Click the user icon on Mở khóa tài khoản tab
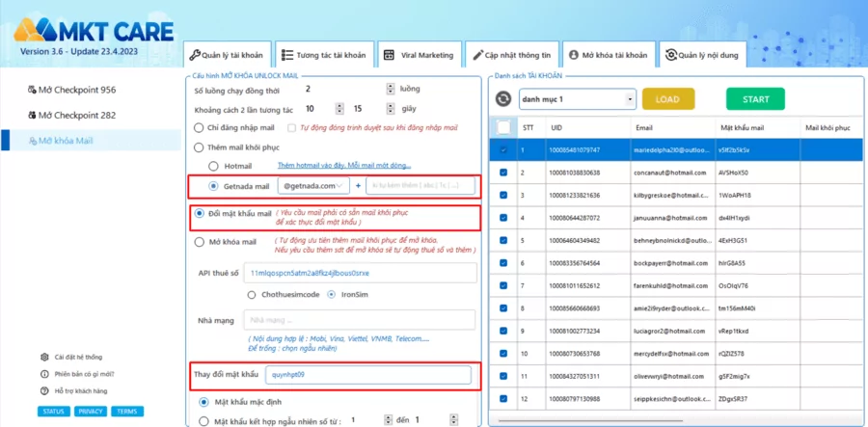Screen dimensions: 868x427 573,55
